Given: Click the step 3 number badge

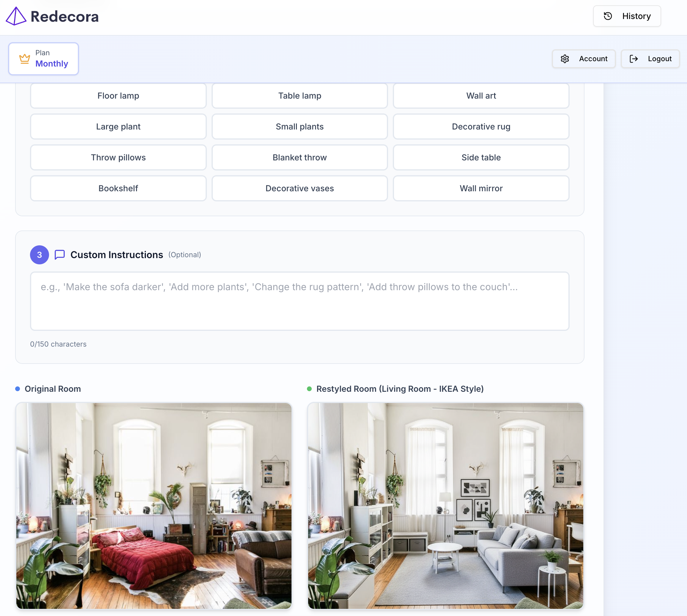Looking at the screenshot, I should click(39, 255).
